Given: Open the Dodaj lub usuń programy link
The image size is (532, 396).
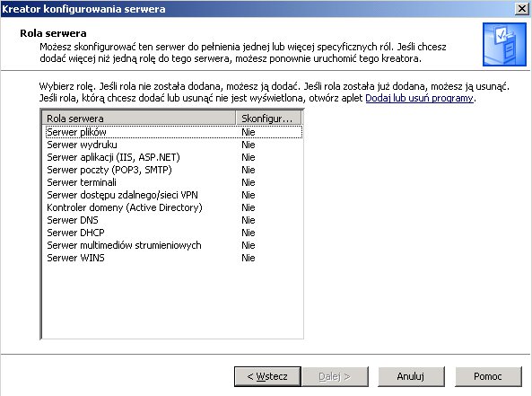Looking at the screenshot, I should point(419,98).
